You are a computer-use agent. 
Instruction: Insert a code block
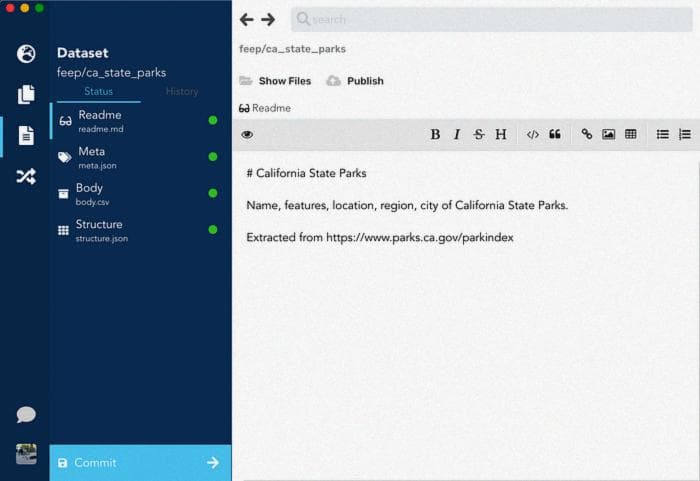[533, 134]
